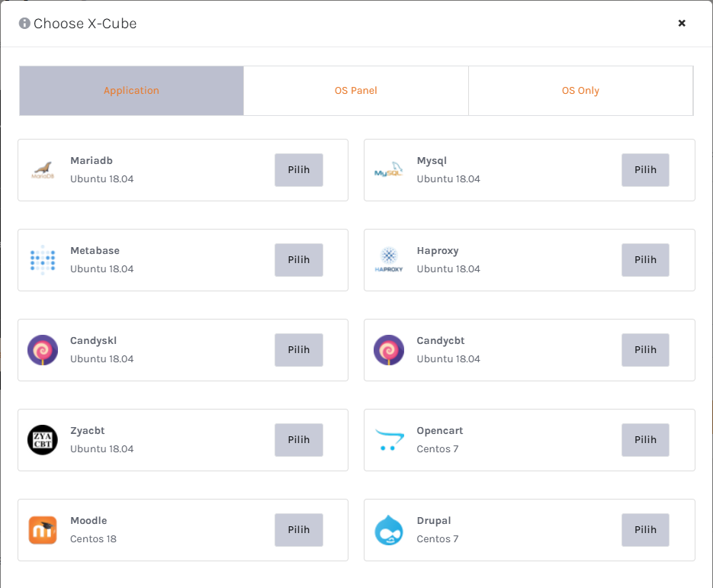Screen dimensions: 713x588
Task: Click the ZYA CBT black circle logo
Action: (x=43, y=440)
